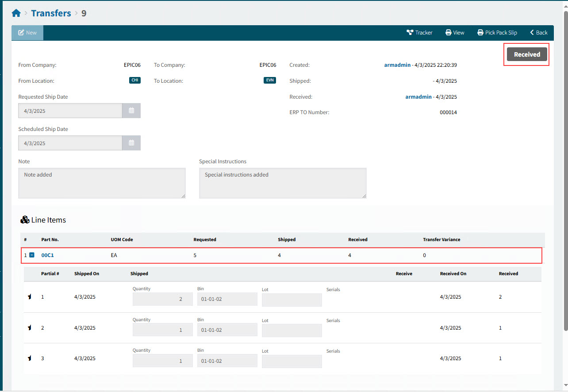Open Requested Ship Date calendar picker
The height and width of the screenshot is (392, 568).
click(131, 111)
